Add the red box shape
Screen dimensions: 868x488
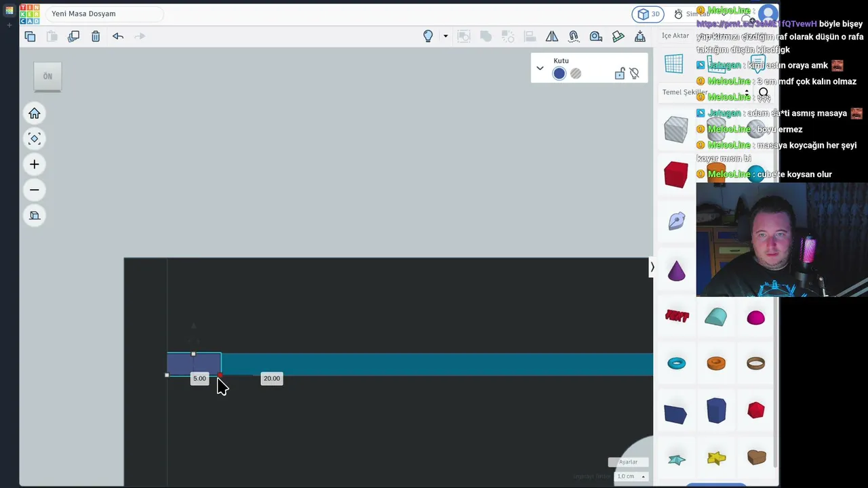675,174
